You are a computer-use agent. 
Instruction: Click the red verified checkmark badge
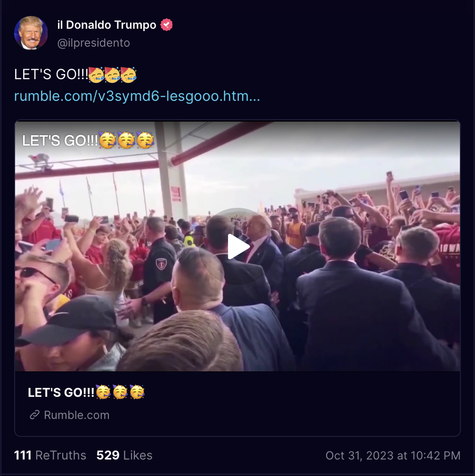click(166, 25)
